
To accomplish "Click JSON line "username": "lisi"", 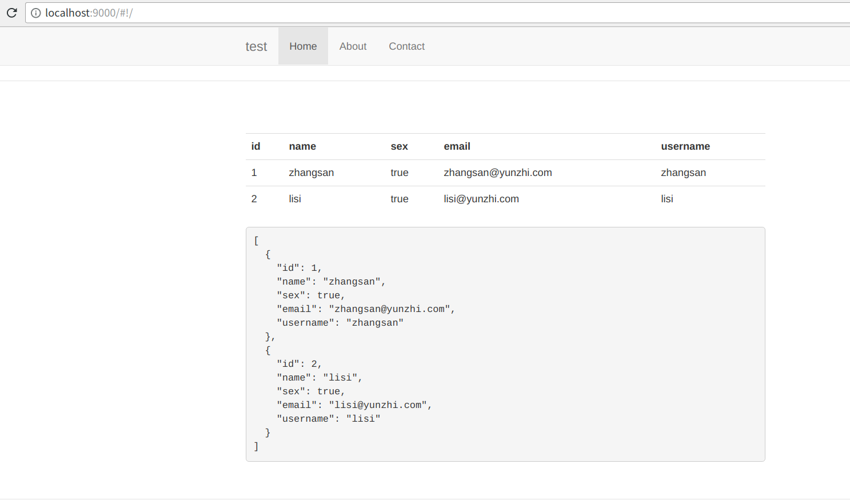I will click(x=329, y=419).
